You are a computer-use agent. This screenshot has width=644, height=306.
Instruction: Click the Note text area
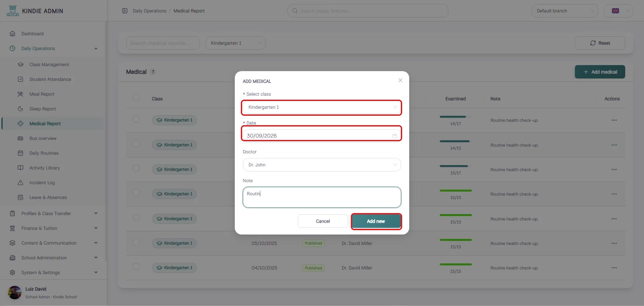322,197
